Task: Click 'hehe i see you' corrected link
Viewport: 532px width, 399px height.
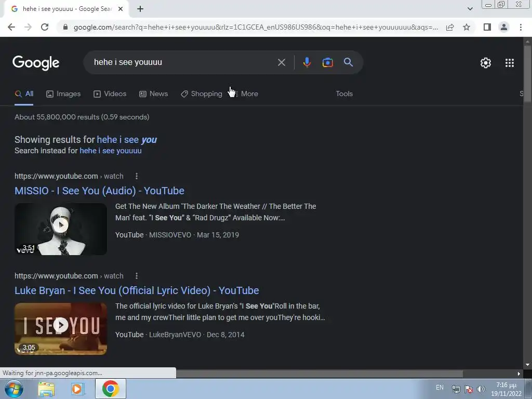Action: 127,140
